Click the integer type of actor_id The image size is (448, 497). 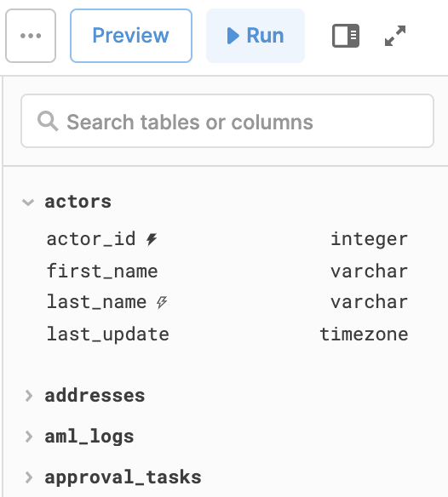coord(370,239)
